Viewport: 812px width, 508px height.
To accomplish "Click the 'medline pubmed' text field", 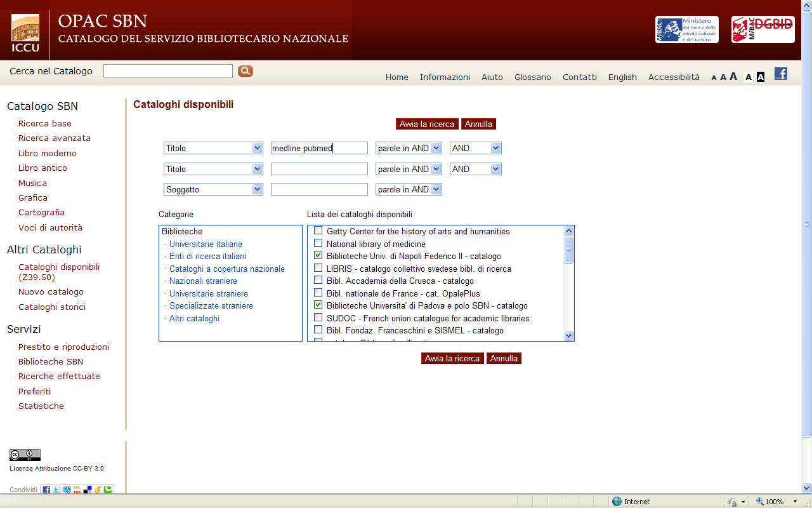I will pyautogui.click(x=319, y=148).
